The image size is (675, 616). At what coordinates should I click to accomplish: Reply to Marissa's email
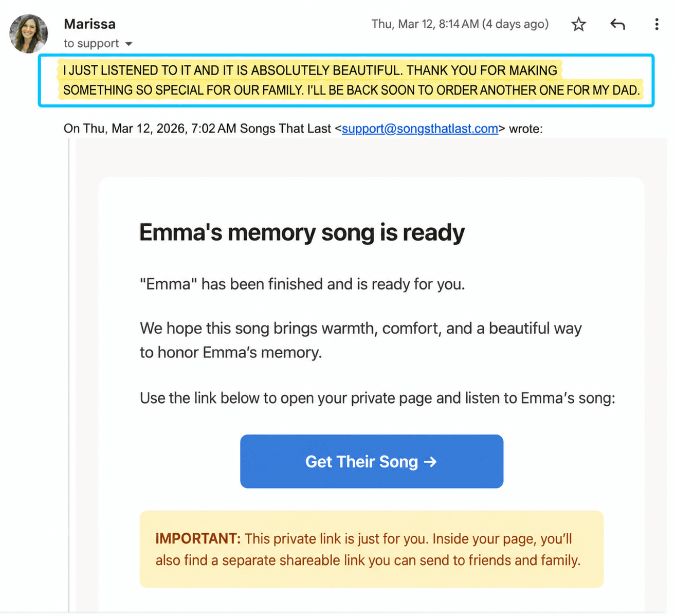617,24
